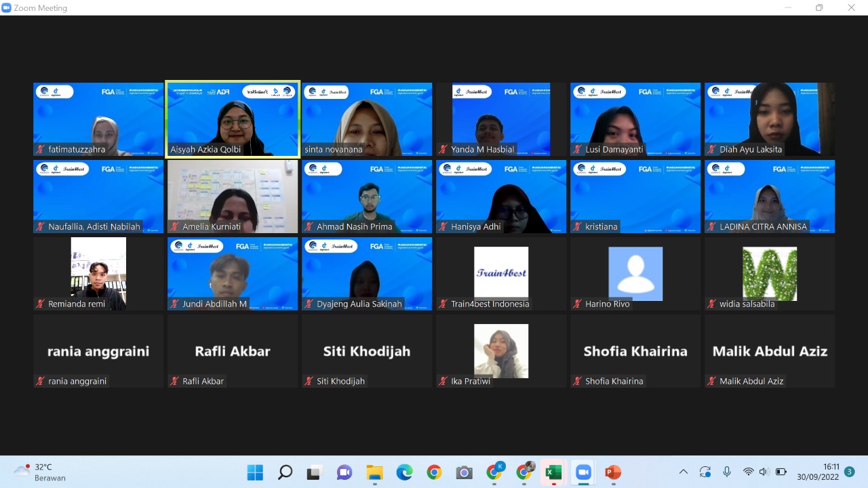Open PowerPoint from the taskbar
Image resolution: width=868 pixels, height=488 pixels.
tap(612, 472)
